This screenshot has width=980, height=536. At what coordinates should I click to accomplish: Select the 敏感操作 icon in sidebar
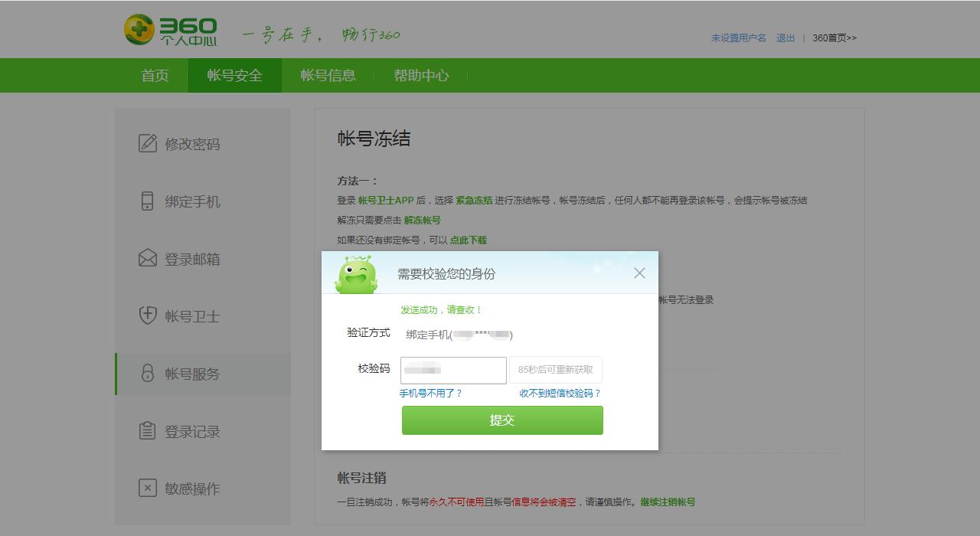coord(147,489)
